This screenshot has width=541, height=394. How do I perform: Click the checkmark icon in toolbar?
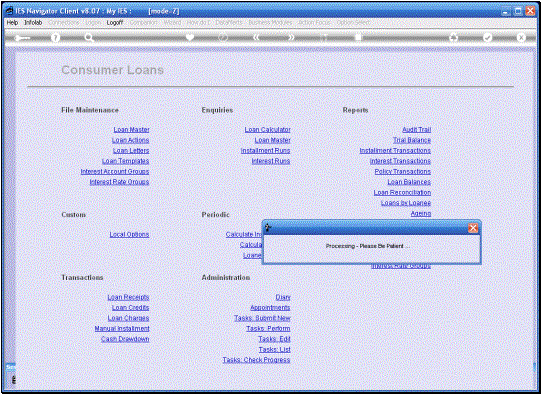click(487, 38)
